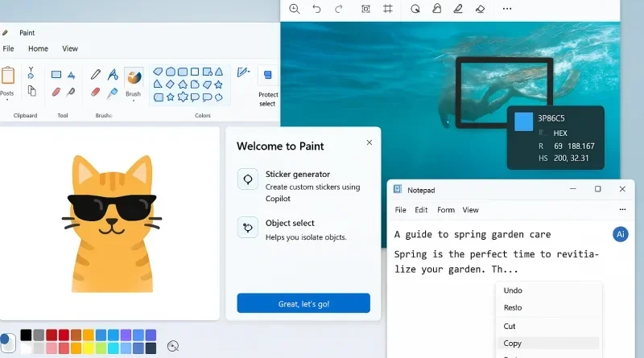Open the Notepad three-dot more menu
The height and width of the screenshot is (358, 644).
[622, 209]
